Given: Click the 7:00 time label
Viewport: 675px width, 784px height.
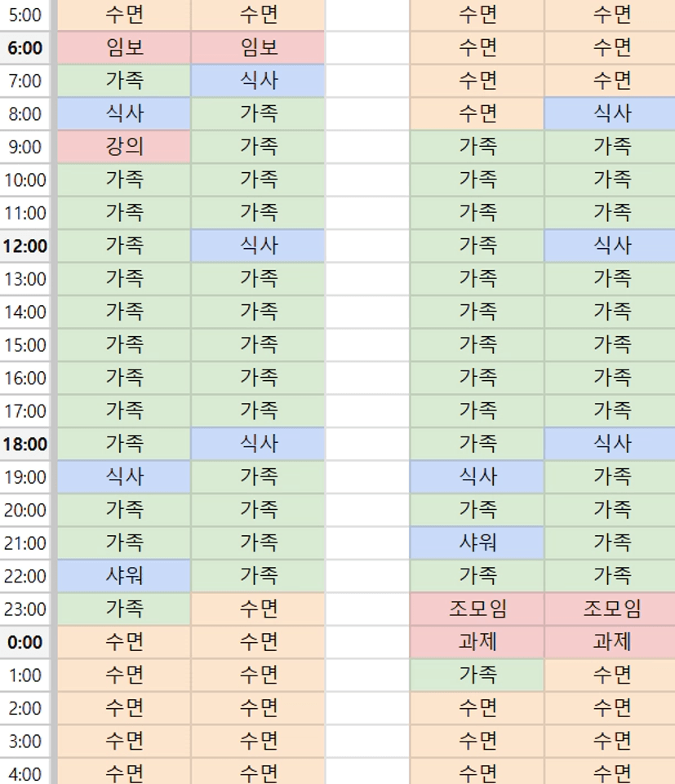Looking at the screenshot, I should [25, 81].
